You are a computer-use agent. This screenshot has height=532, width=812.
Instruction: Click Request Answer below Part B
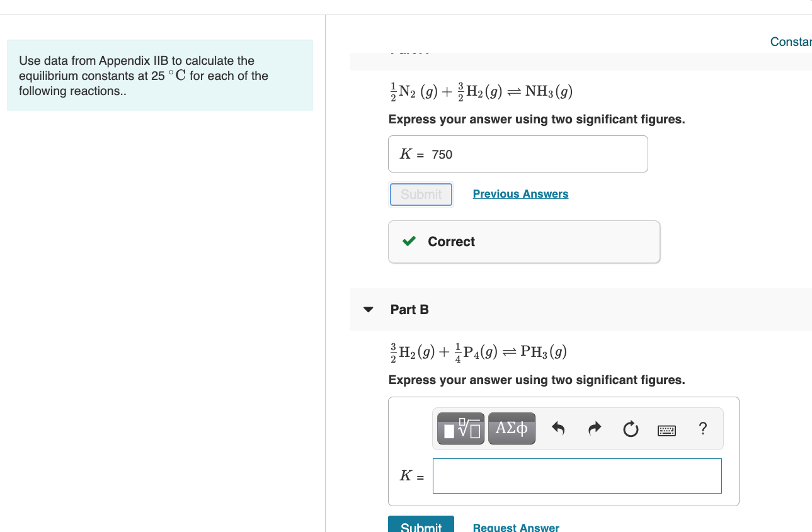point(515,527)
